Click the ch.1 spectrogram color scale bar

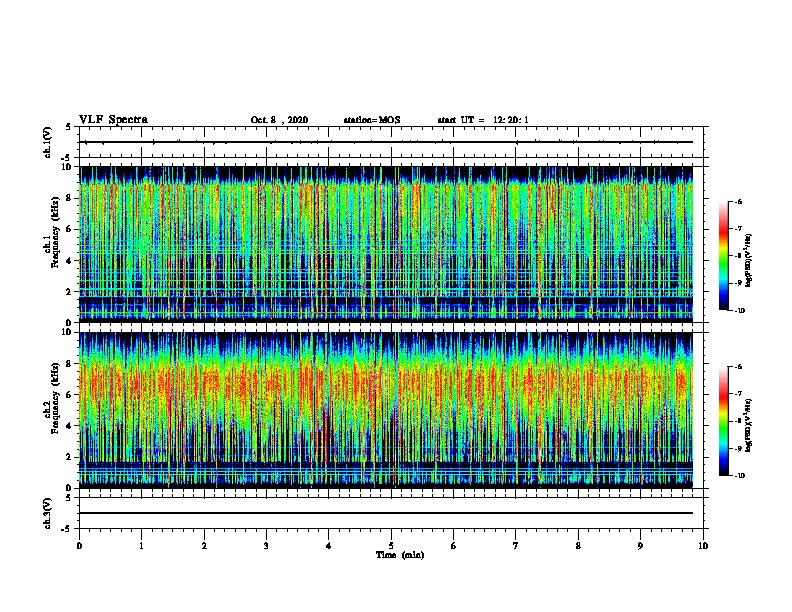pyautogui.click(x=724, y=256)
